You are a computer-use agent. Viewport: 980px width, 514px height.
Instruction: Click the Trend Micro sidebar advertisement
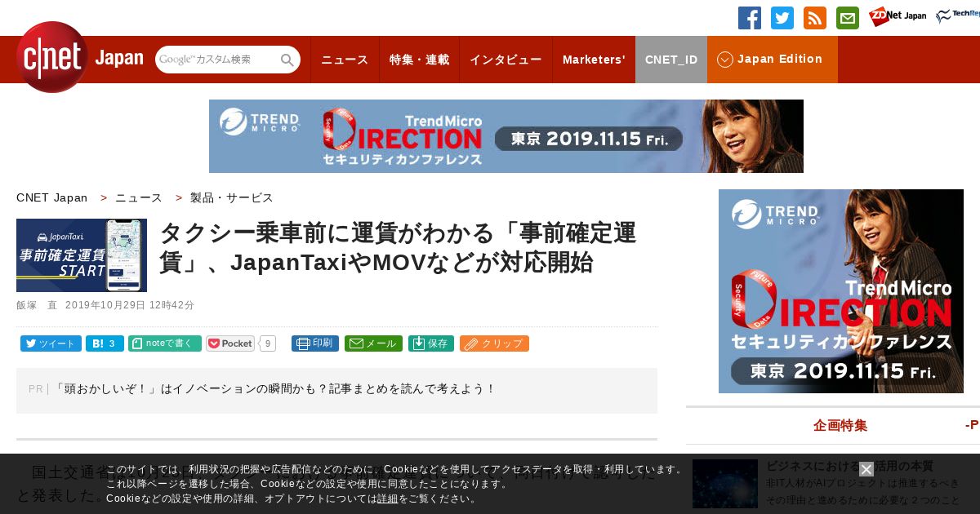click(841, 291)
